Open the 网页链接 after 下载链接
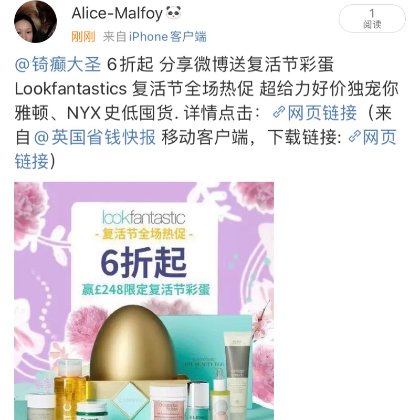 click(379, 137)
